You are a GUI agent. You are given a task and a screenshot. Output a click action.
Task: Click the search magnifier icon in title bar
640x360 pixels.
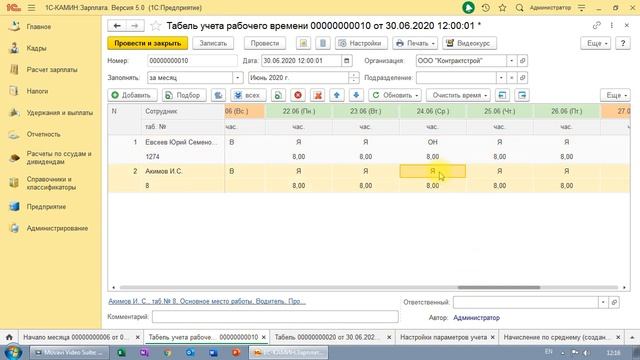(x=519, y=8)
